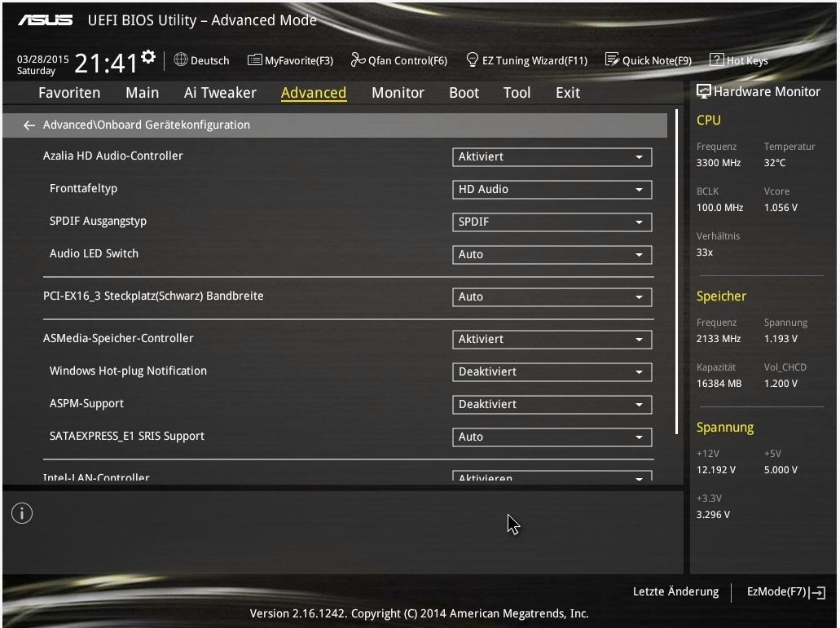Click the settings list vertical scrollbar
840x628 pixels.
tap(676, 271)
